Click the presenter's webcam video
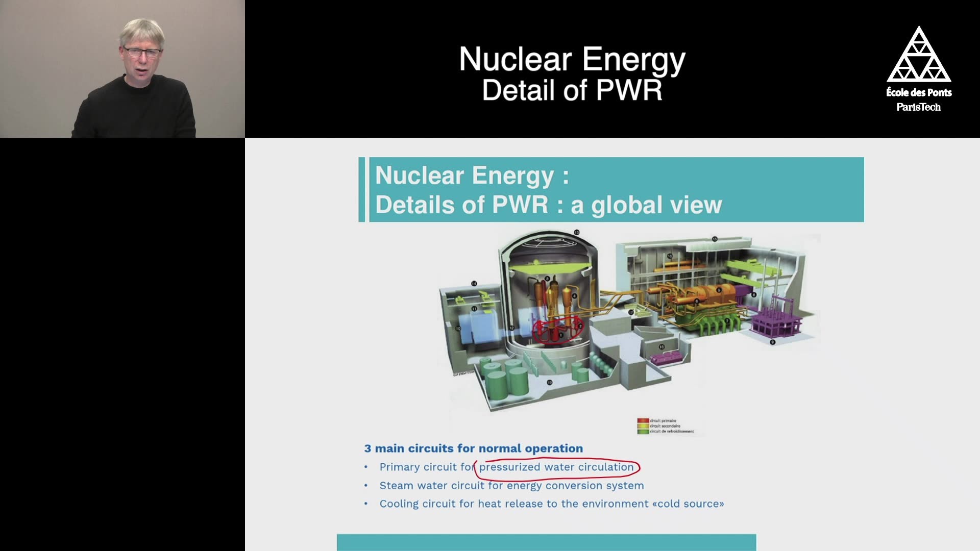980x551 pixels. (122, 69)
